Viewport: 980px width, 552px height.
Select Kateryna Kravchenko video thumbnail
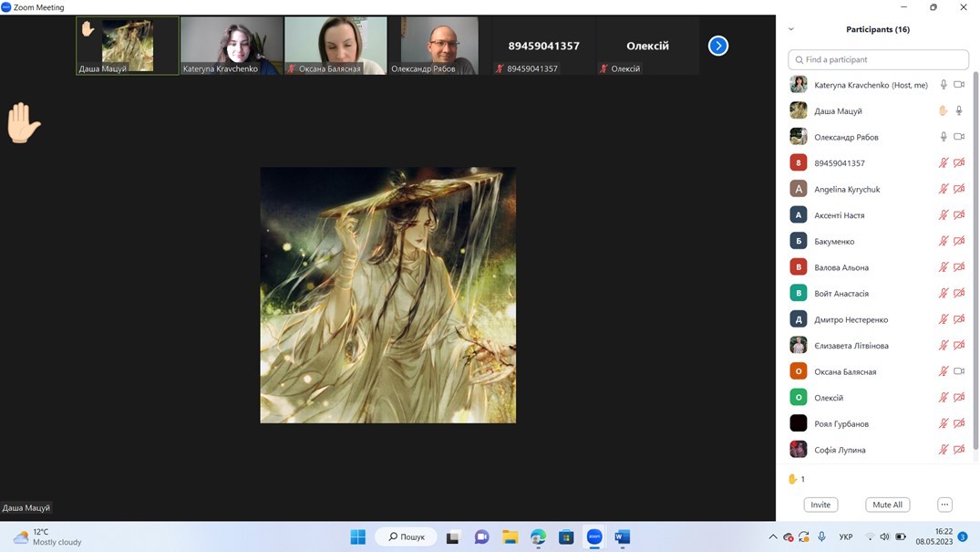(232, 46)
